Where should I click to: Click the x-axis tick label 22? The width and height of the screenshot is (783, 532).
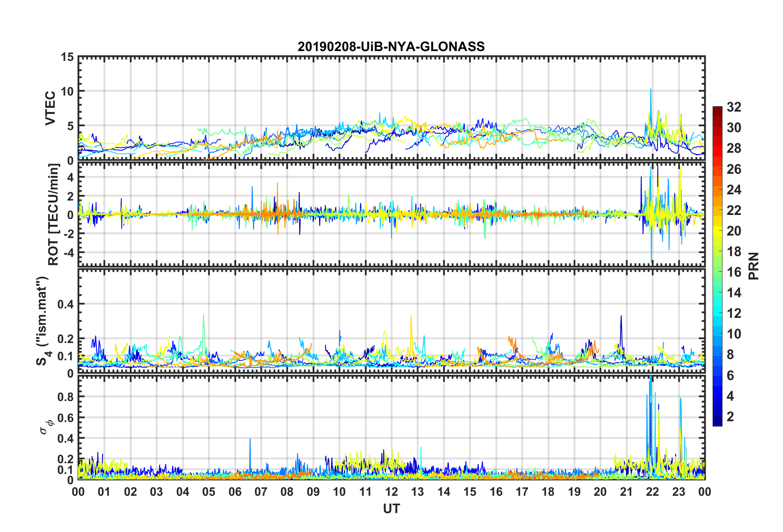tap(652, 492)
